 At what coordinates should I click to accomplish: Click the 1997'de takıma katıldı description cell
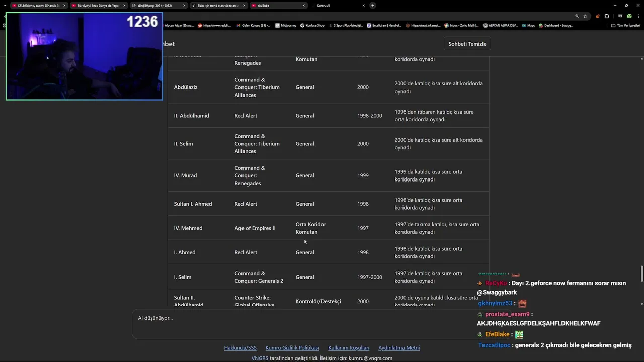437,228
